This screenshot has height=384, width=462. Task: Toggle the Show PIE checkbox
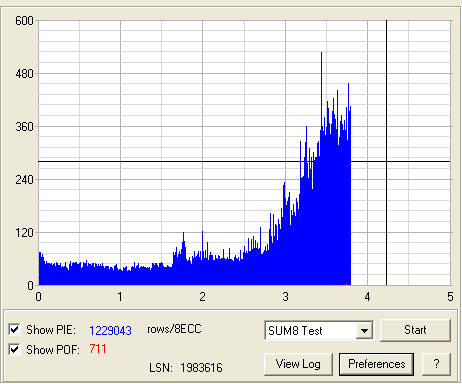click(x=14, y=329)
